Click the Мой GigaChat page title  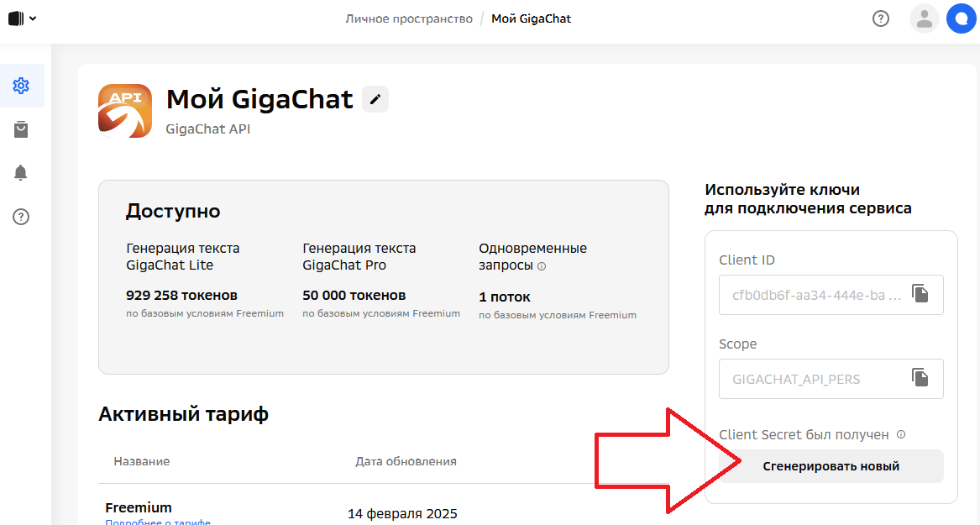click(x=259, y=99)
